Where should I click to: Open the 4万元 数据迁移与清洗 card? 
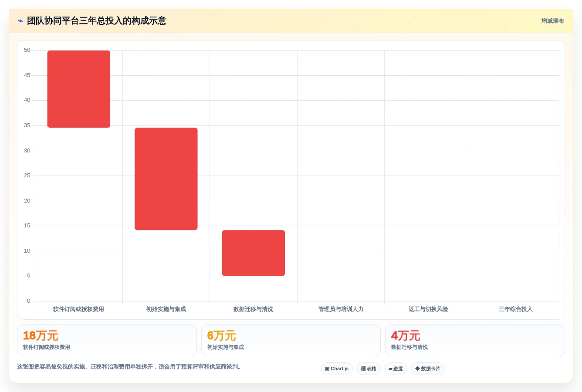475,340
